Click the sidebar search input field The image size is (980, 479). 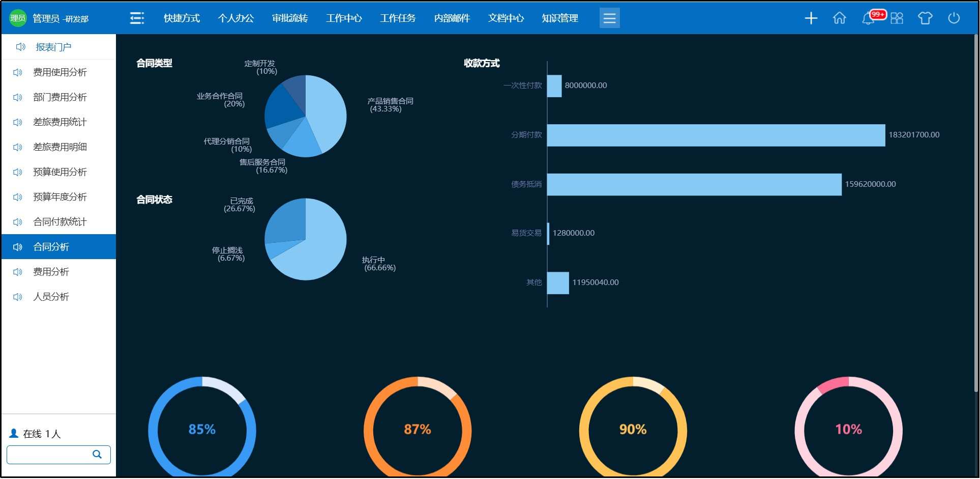[x=49, y=454]
